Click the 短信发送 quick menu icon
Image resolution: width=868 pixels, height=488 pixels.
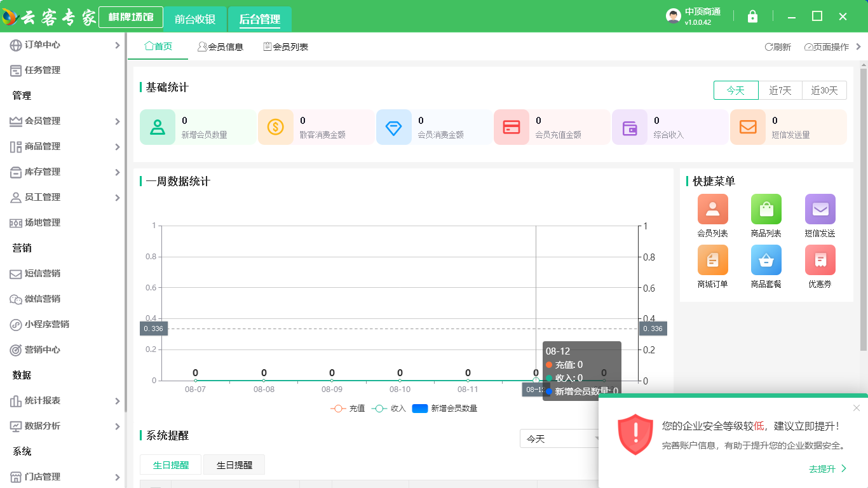pos(820,209)
